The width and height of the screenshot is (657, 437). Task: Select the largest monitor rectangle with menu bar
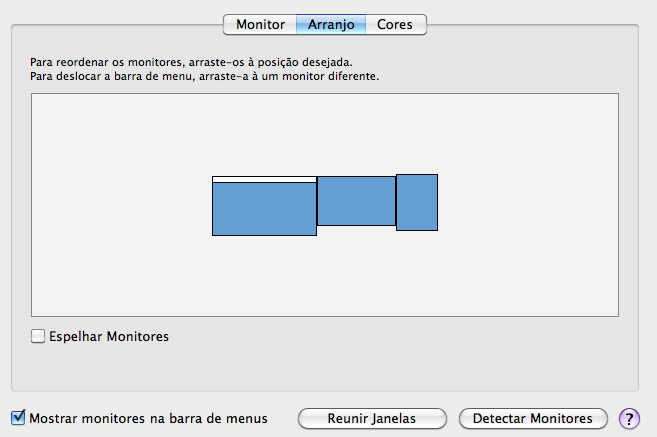click(x=264, y=206)
